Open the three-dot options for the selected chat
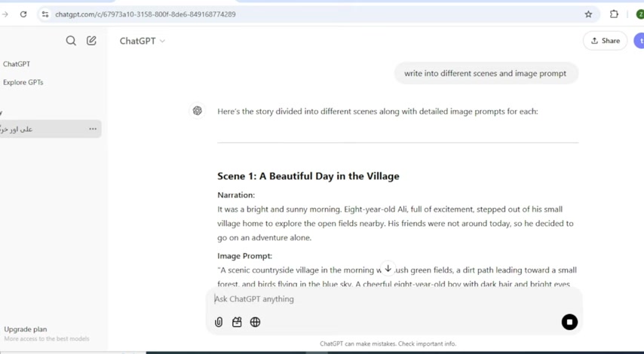Viewport: 644px width, 354px height. coord(93,129)
